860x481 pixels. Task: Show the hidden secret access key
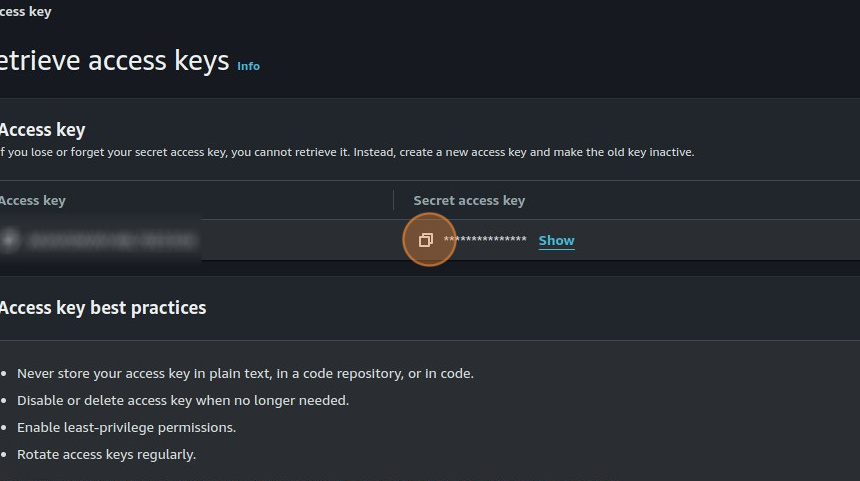[556, 240]
